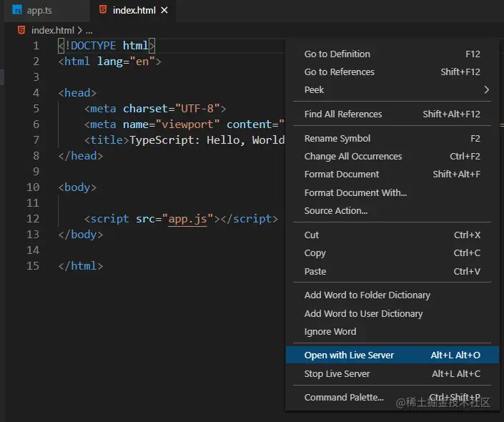
Task: Click the opening head tag on line 4
Action: pos(77,93)
